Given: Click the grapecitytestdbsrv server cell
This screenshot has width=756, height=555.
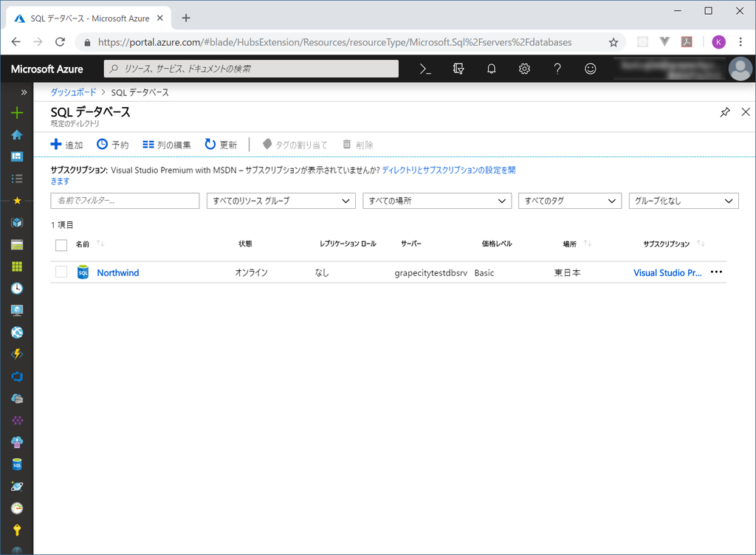Looking at the screenshot, I should click(430, 272).
